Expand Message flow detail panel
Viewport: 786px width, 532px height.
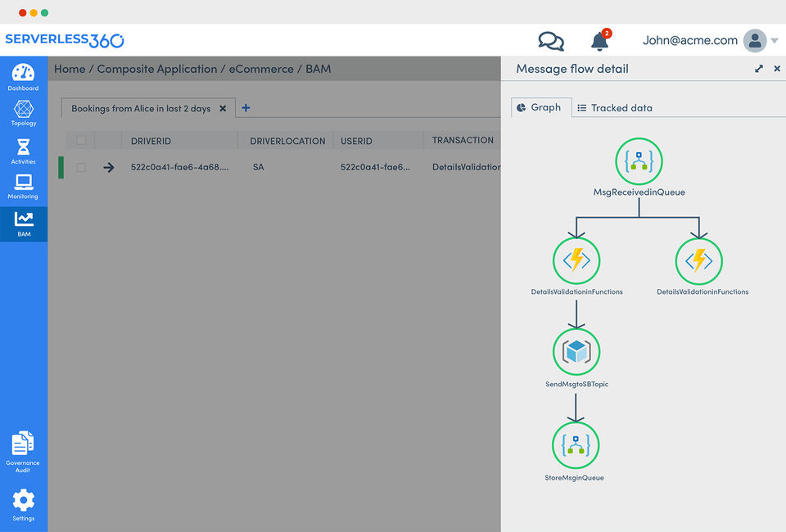tap(759, 70)
